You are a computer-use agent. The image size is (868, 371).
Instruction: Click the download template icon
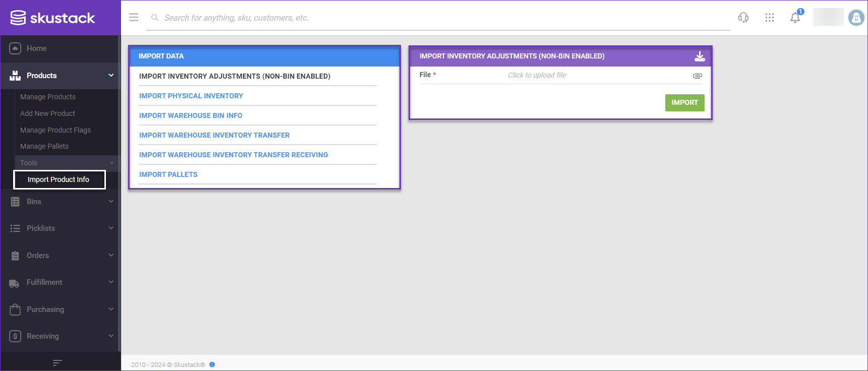[x=700, y=56]
